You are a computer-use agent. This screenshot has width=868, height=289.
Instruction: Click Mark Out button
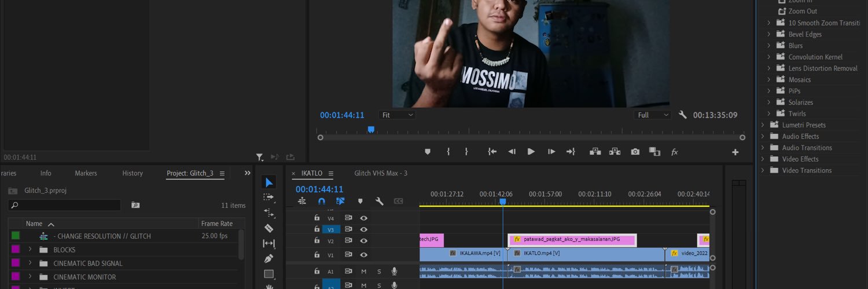click(x=466, y=152)
